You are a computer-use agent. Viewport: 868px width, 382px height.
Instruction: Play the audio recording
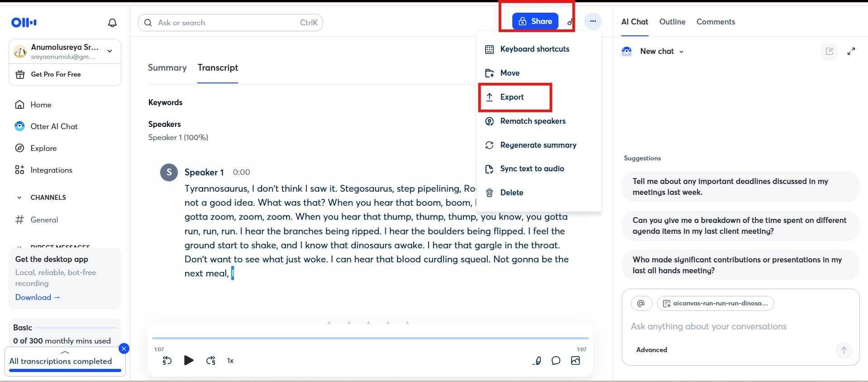tap(189, 360)
